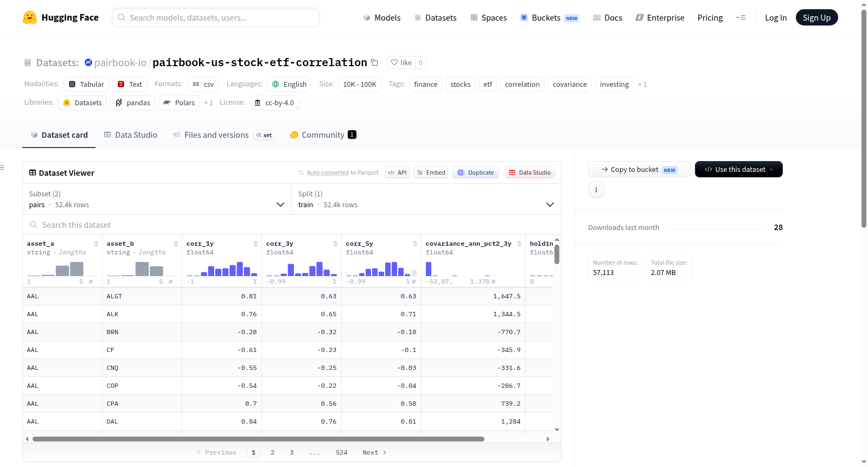Image resolution: width=868 pixels, height=467 pixels.
Task: Click the horizontal table scrollbar
Action: pos(258,439)
